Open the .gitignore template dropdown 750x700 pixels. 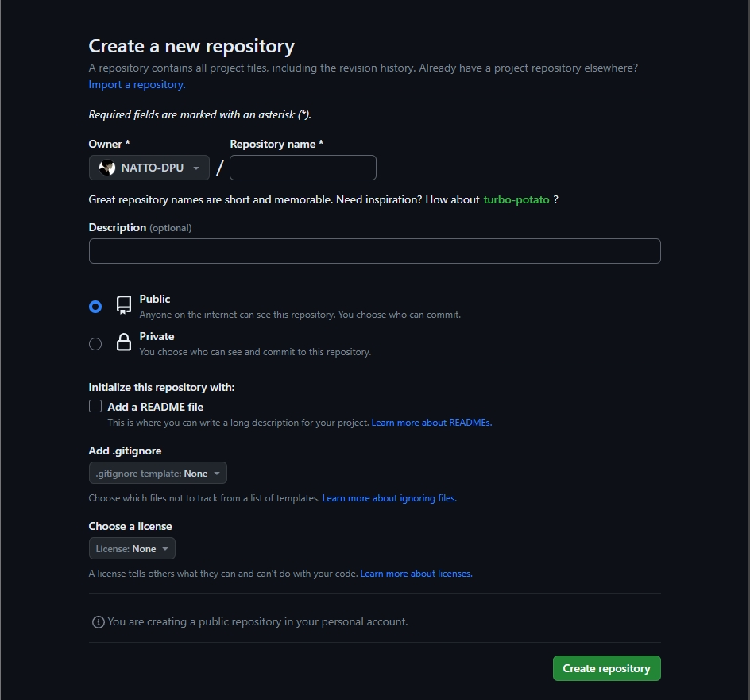point(157,473)
